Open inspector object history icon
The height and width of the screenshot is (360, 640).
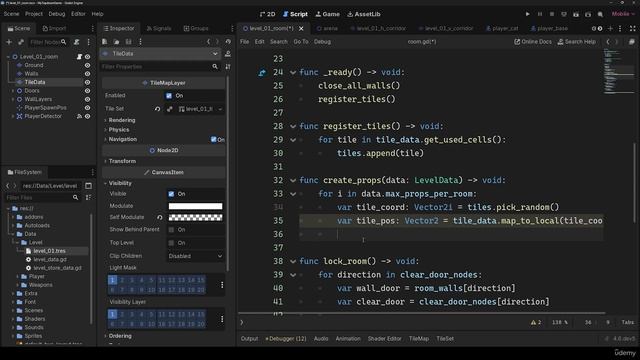pyautogui.click(x=228, y=42)
